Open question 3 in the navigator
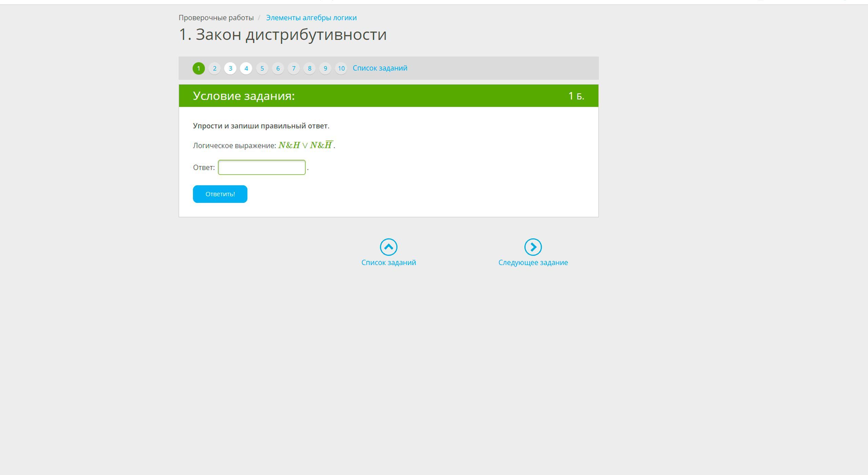Viewport: 868px width, 475px height. [230, 68]
